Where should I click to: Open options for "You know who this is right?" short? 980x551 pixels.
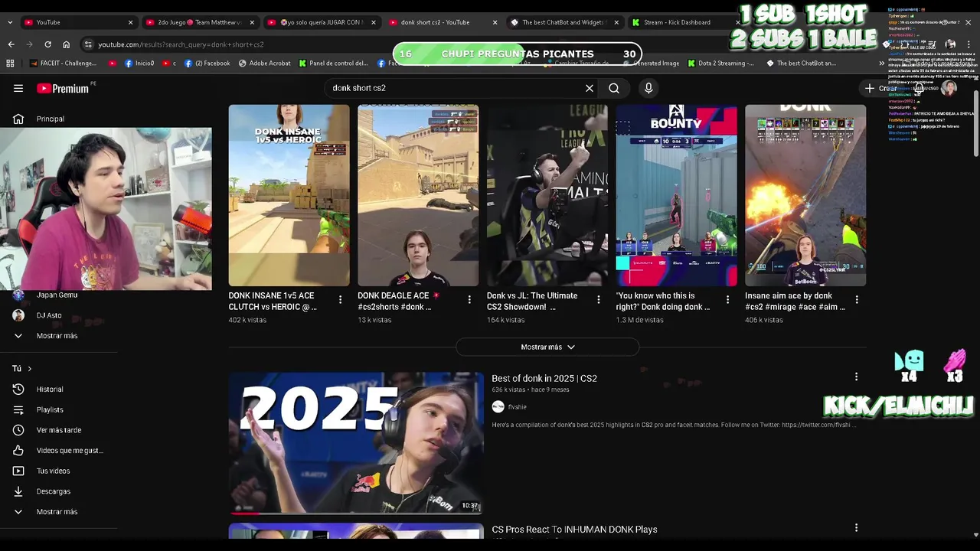pos(728,300)
